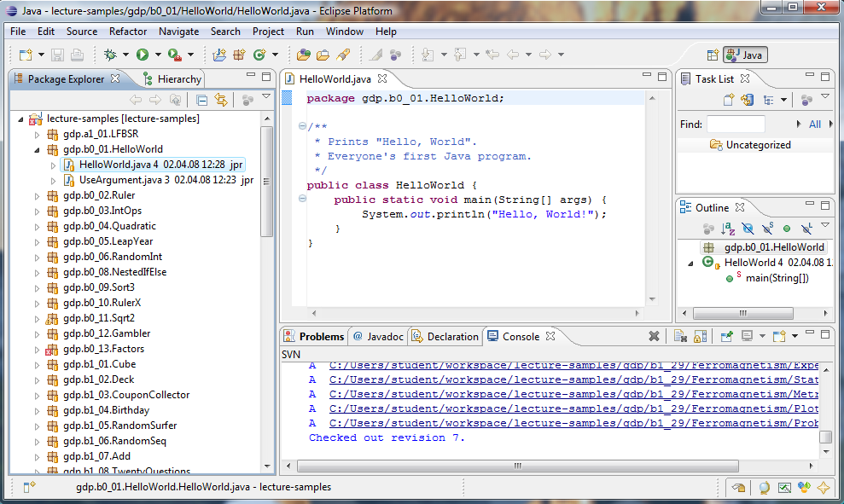Run the program with the green play icon
The height and width of the screenshot is (504, 844).
143,55
